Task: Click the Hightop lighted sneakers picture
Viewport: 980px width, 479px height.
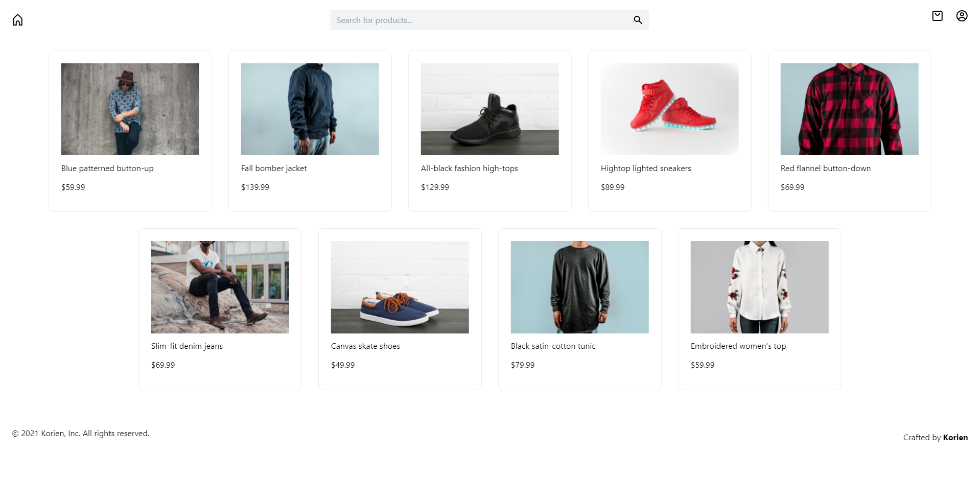Action: click(669, 109)
